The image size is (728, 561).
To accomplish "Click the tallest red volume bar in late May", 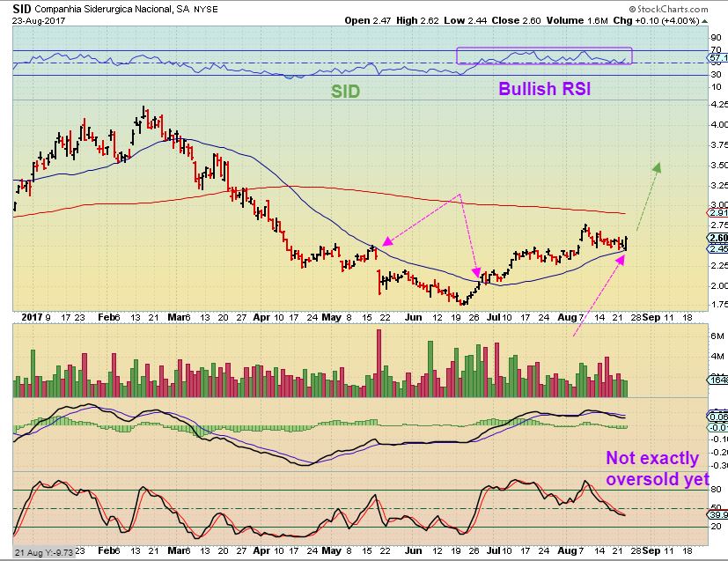I will [379, 363].
